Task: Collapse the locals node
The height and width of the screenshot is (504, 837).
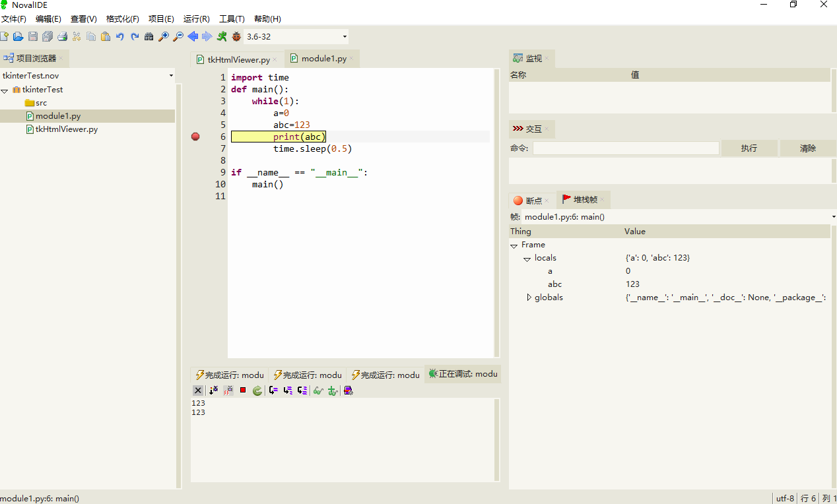Action: tap(527, 259)
